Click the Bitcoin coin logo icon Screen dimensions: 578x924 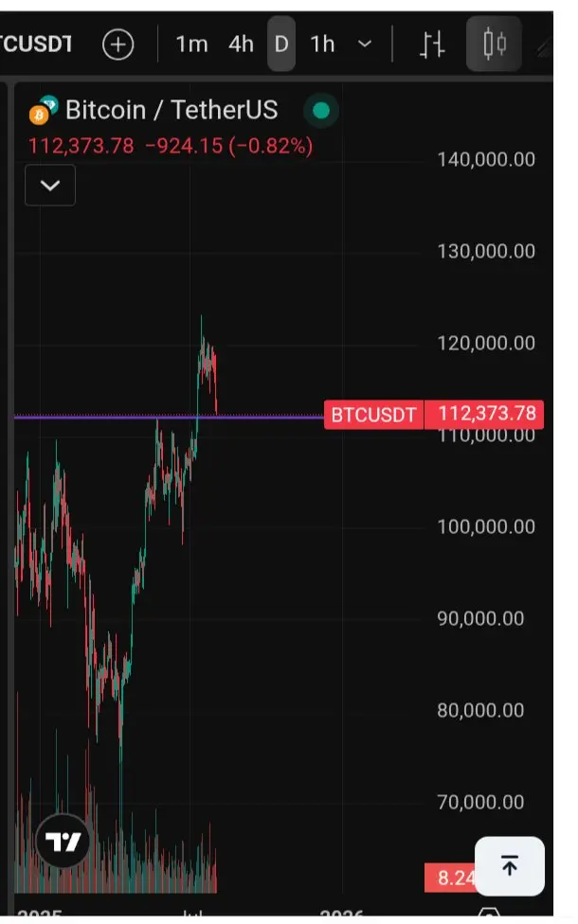(x=39, y=115)
